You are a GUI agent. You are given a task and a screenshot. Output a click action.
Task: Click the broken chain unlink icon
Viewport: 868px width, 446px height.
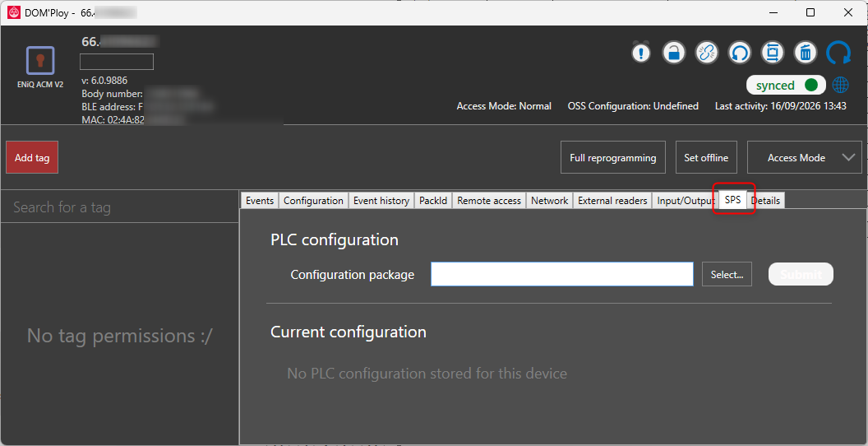(x=707, y=53)
